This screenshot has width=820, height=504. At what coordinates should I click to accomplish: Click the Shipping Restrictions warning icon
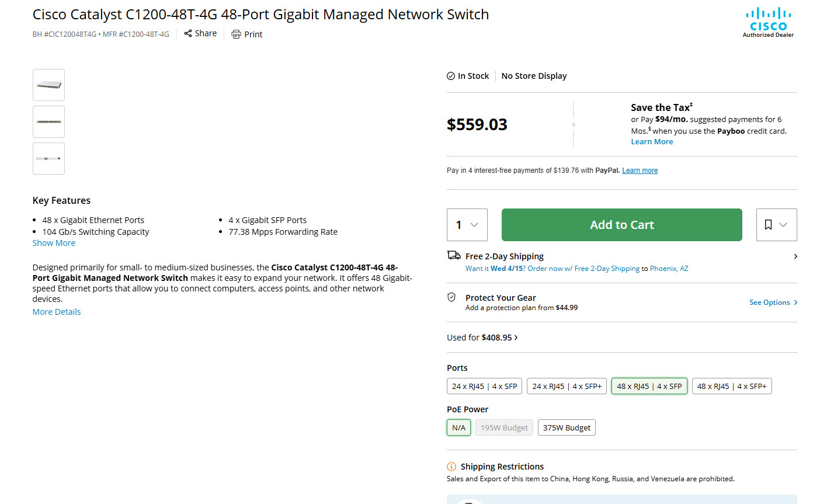tap(451, 467)
